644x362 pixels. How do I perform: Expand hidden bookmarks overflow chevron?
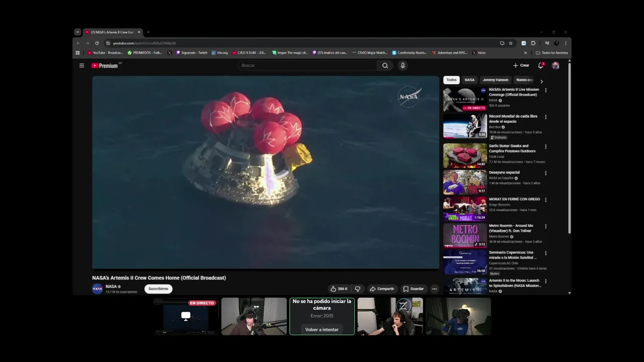pos(525,53)
